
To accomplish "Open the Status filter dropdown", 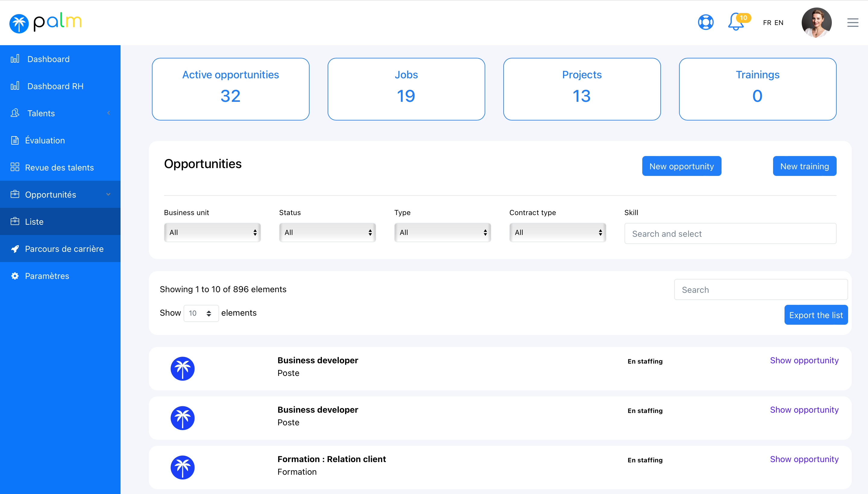I will click(x=327, y=233).
